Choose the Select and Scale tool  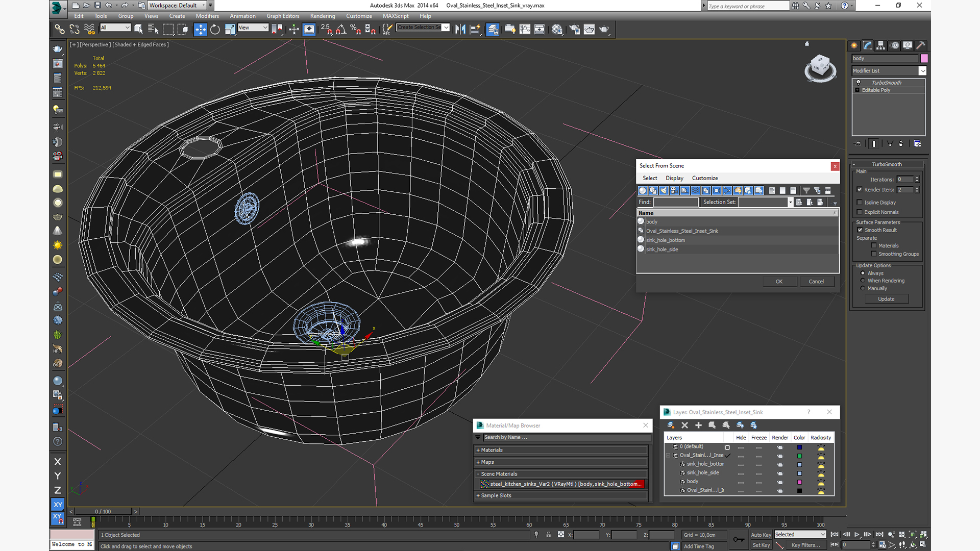pyautogui.click(x=230, y=29)
